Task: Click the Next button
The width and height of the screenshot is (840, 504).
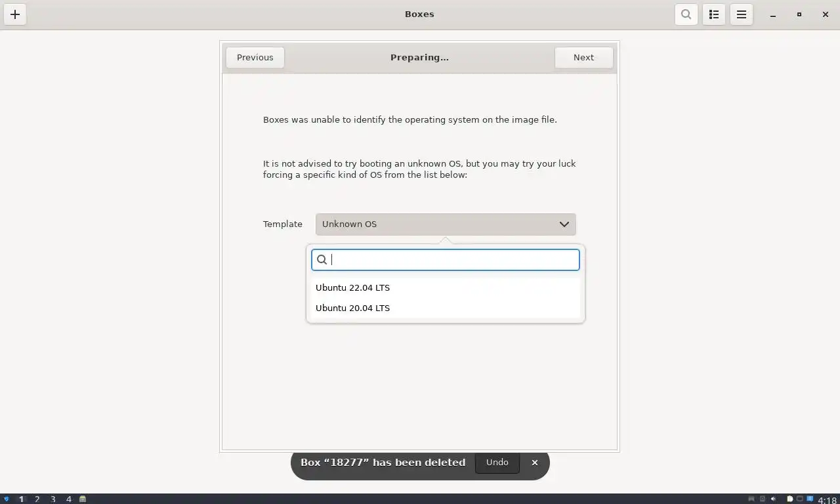Action: (x=583, y=58)
